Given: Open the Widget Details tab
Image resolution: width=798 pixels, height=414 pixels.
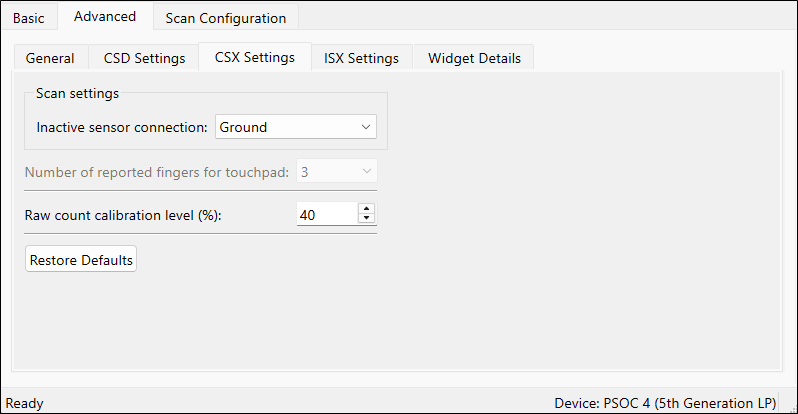Looking at the screenshot, I should [x=474, y=58].
